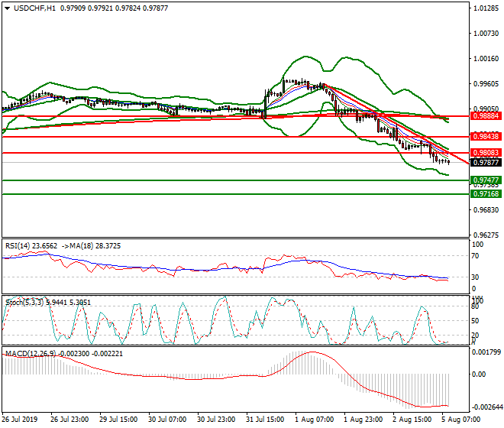Select the 0.98438 red price label

click(x=486, y=137)
